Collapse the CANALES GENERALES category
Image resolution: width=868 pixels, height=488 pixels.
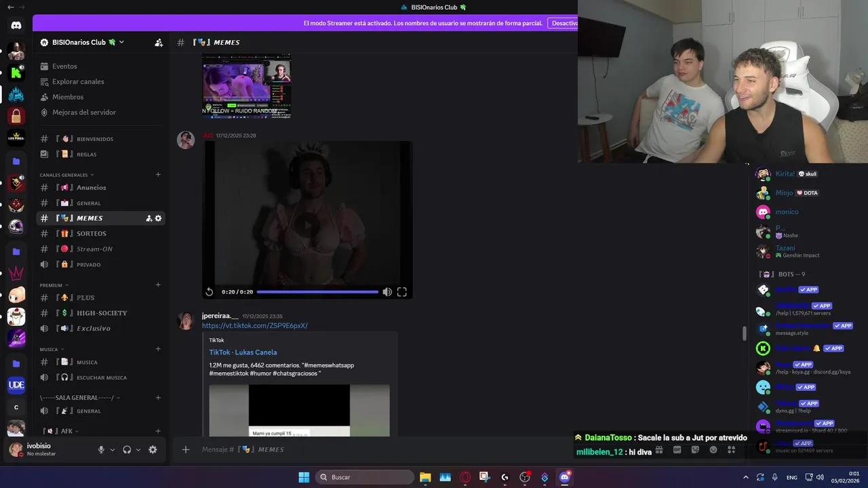[x=66, y=175]
